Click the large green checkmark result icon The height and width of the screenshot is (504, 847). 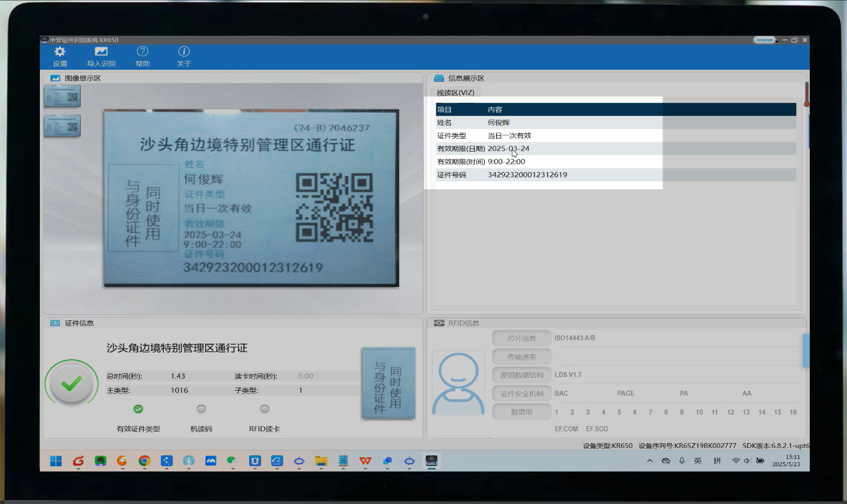(71, 384)
